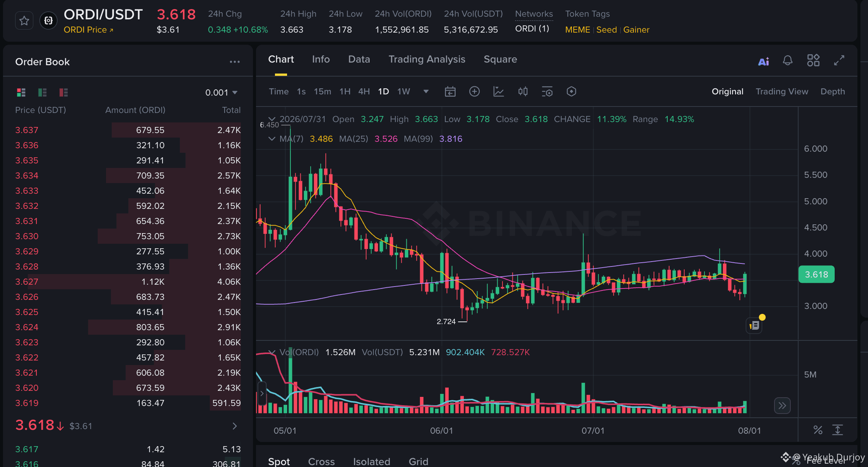
Task: Open the more time intervals dropdown arrow
Action: 426,91
